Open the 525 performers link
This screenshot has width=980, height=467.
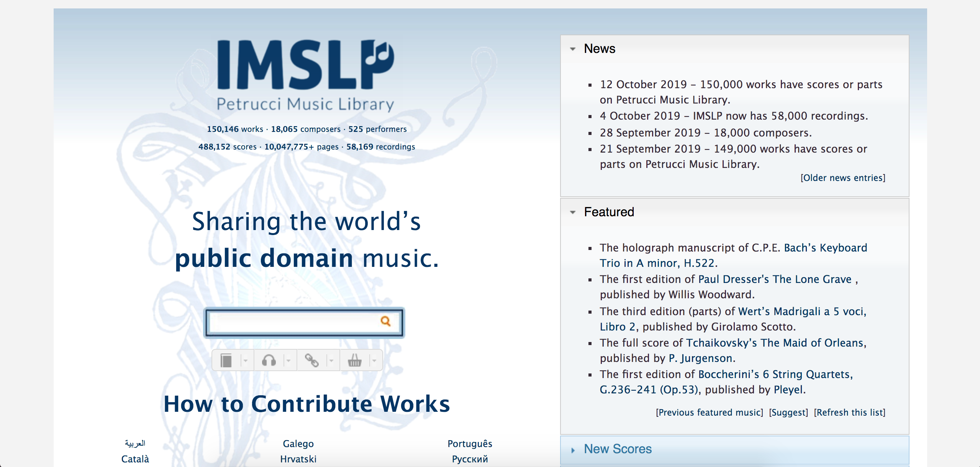pos(377,129)
